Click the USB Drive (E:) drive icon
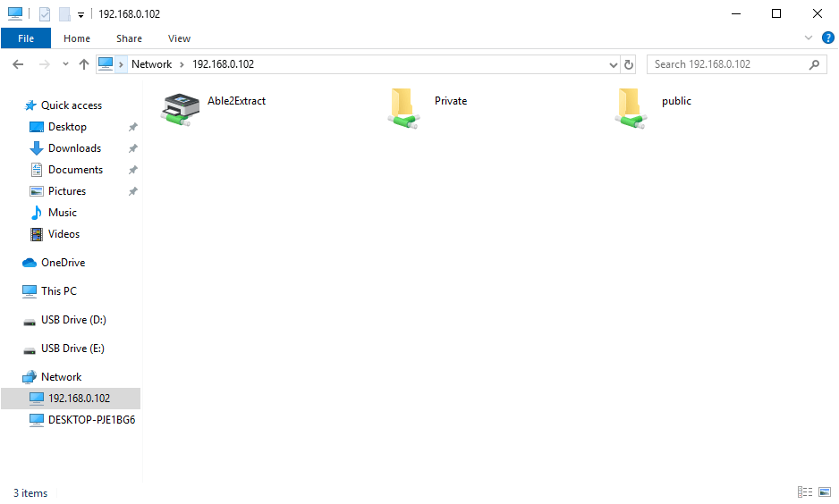Screen dimensions: 839x504 click(30, 350)
